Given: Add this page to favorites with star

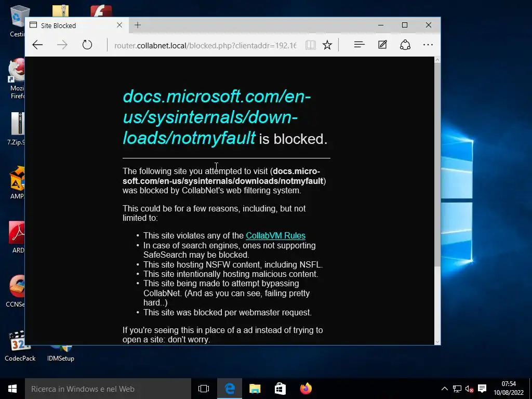Looking at the screenshot, I should [x=327, y=45].
